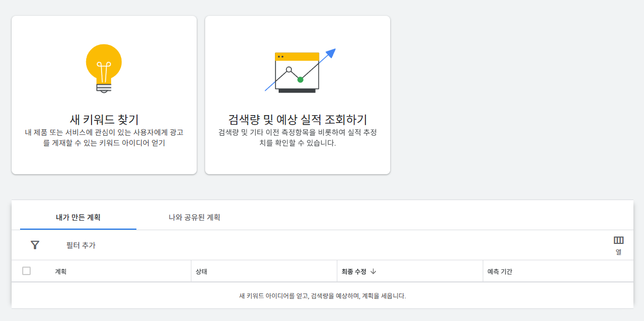The image size is (644, 321).
Task: Sort by 계획 column header
Action: [61, 271]
